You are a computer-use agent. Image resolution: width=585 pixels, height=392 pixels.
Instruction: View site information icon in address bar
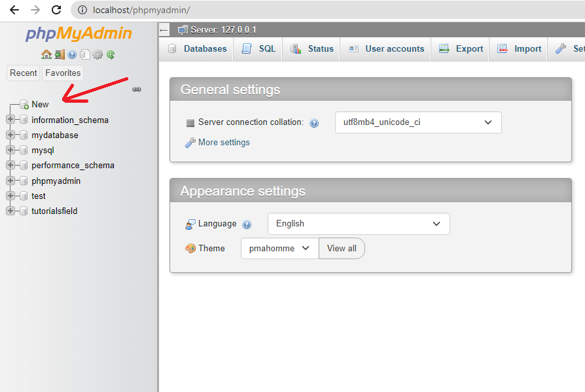point(82,10)
